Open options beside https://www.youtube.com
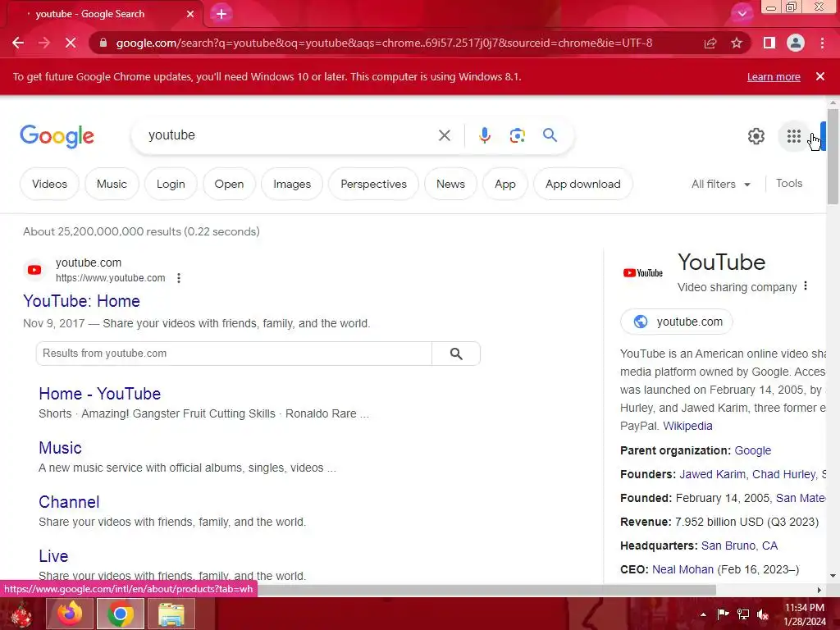The image size is (840, 630). (178, 278)
